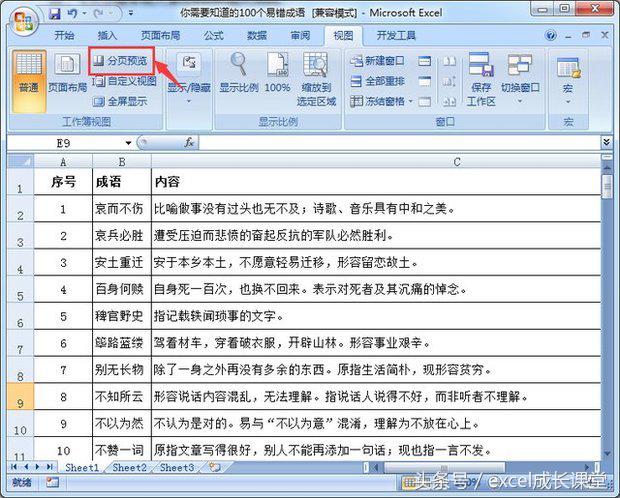This screenshot has height=498, width=620.
Task: Click into the formula bar
Action: coord(399,143)
